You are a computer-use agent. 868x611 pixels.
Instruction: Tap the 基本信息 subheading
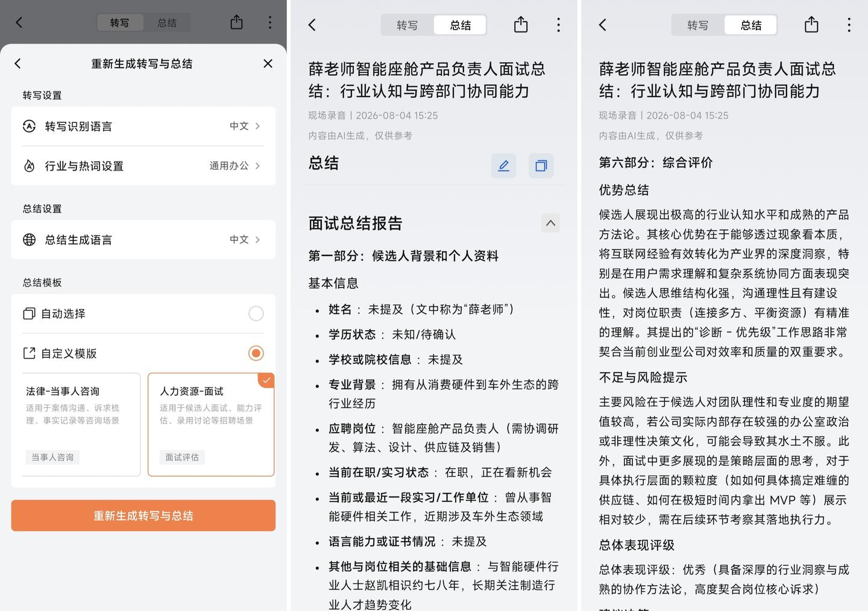(333, 283)
